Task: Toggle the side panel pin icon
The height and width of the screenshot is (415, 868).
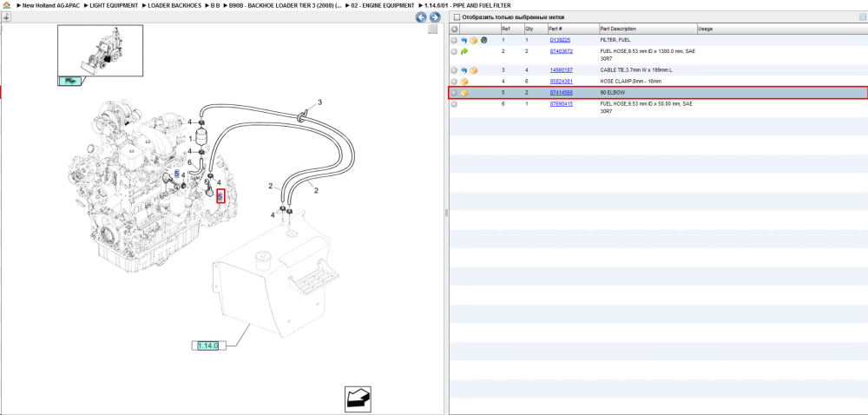Action: [6, 17]
